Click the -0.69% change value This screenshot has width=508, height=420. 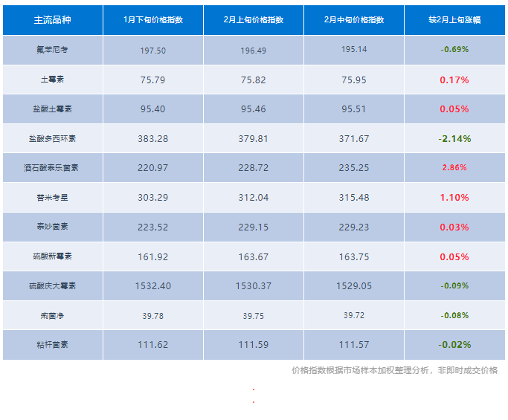pos(454,49)
